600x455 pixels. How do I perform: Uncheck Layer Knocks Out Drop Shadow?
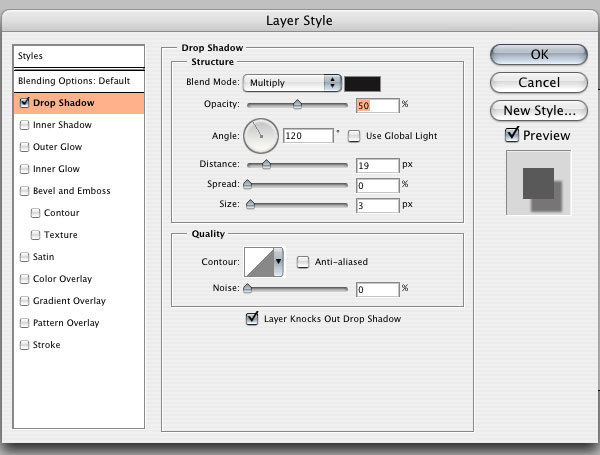[x=251, y=319]
